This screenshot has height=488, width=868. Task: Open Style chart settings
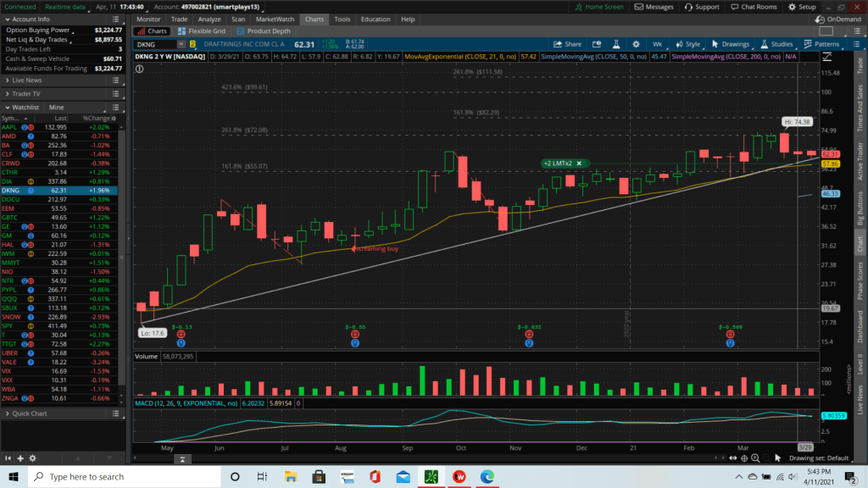[688, 44]
